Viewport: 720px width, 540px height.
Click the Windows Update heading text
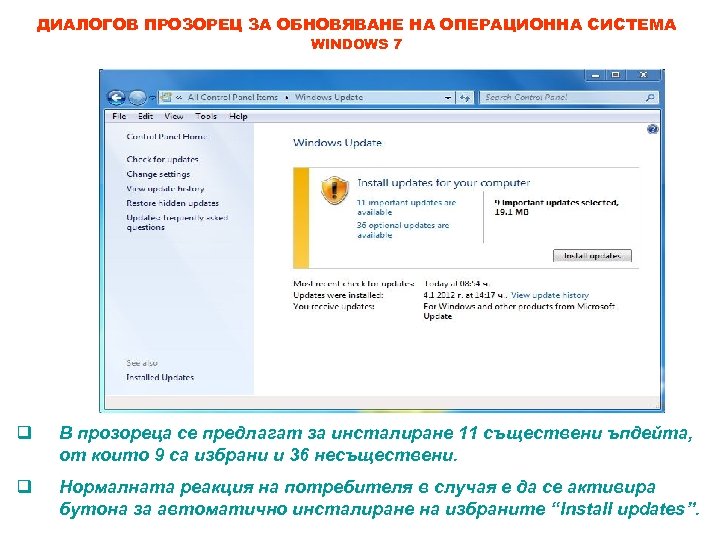pos(337,143)
